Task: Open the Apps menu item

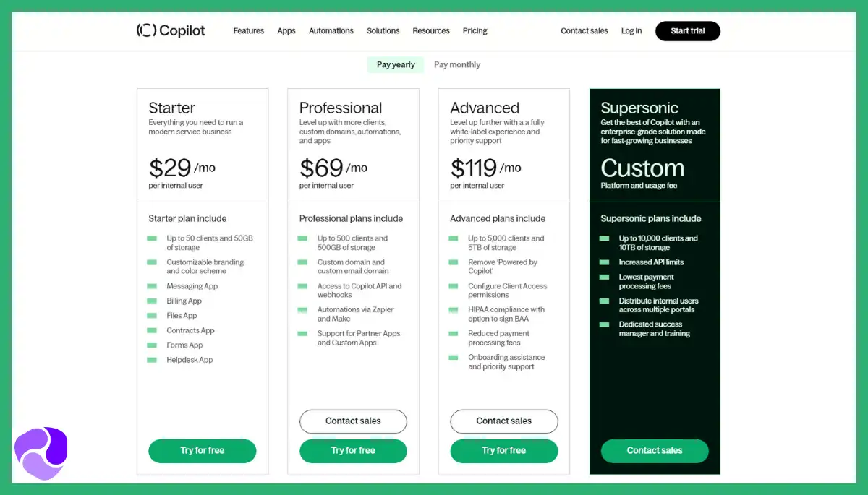Action: pos(286,31)
